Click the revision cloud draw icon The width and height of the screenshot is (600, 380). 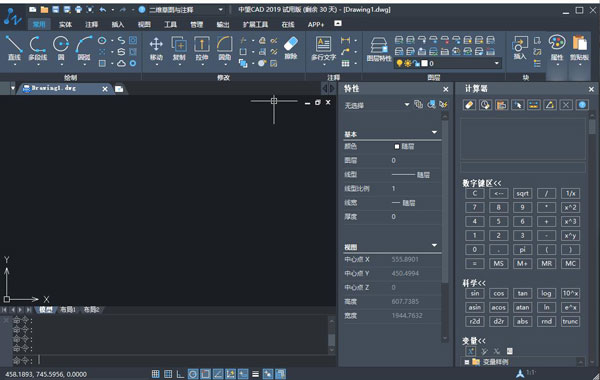[x=121, y=63]
